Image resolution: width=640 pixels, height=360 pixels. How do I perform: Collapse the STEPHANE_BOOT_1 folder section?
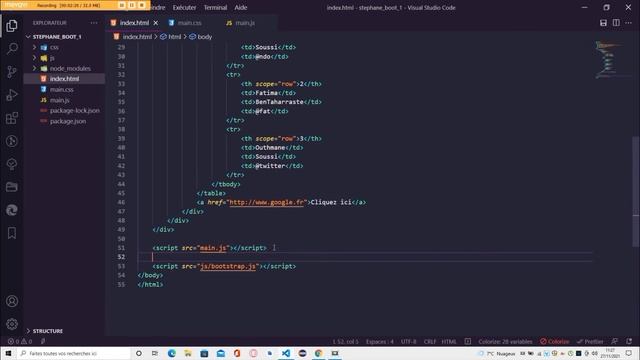pyautogui.click(x=57, y=37)
